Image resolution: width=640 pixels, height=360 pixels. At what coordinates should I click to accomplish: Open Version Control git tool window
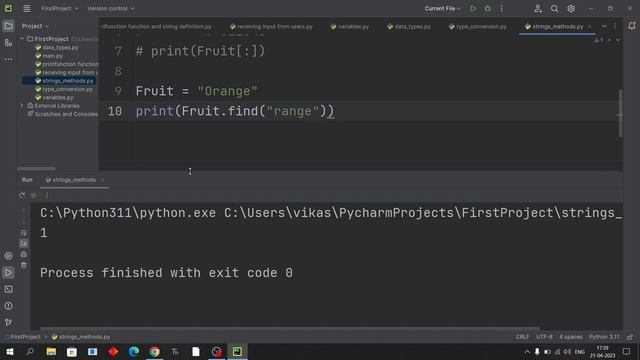pos(8,322)
